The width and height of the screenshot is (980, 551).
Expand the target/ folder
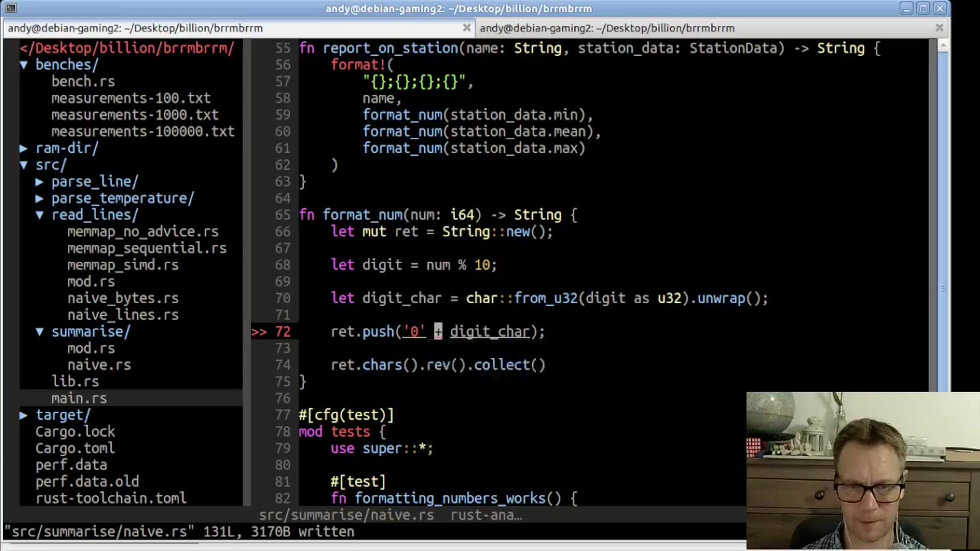tap(23, 415)
